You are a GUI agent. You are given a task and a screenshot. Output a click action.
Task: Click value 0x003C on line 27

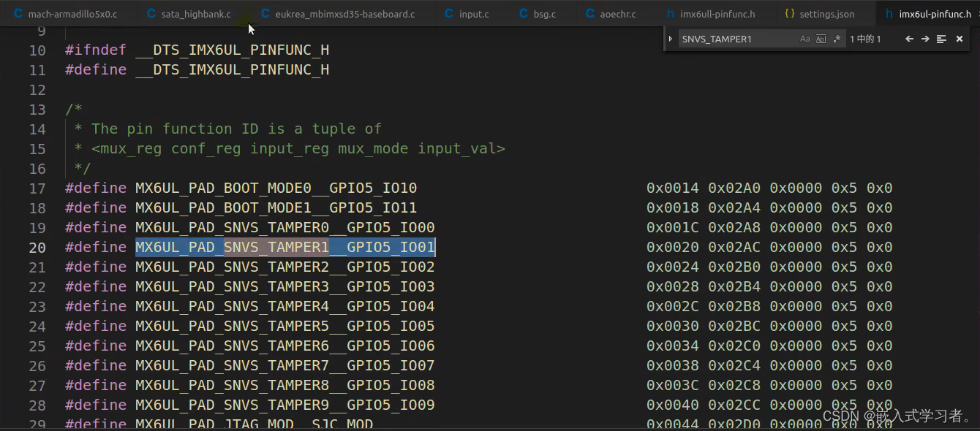(673, 385)
